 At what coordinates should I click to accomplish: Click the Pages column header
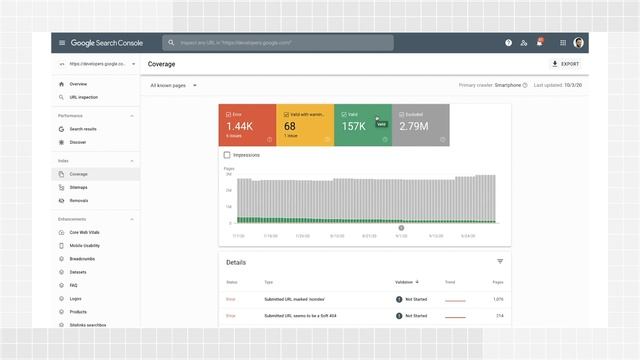pyautogui.click(x=498, y=282)
